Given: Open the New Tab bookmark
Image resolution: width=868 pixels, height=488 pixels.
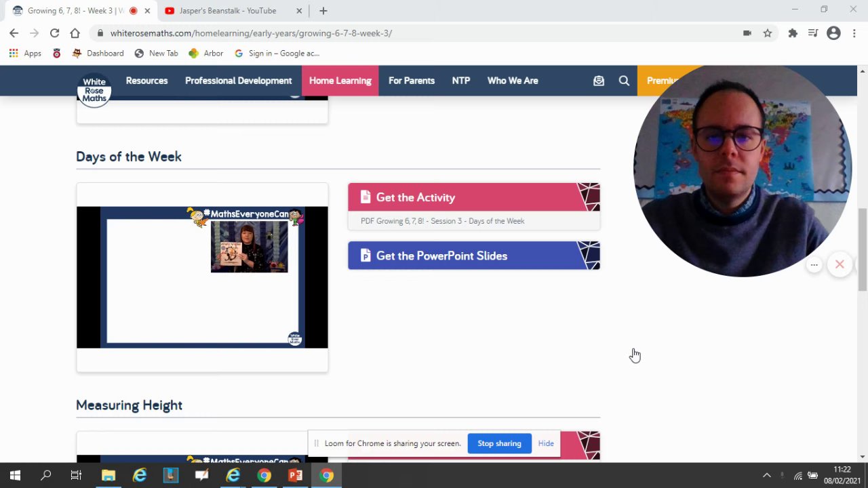Looking at the screenshot, I should tap(157, 53).
